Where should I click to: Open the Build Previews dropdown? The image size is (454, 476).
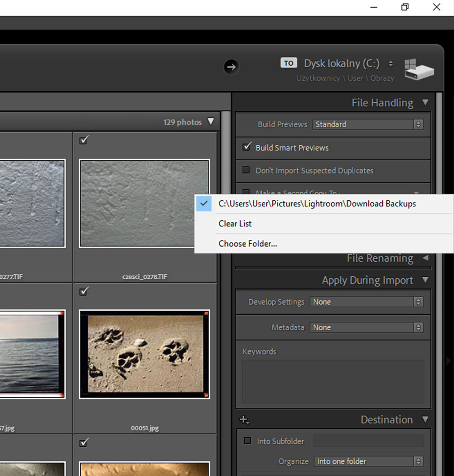tap(367, 124)
